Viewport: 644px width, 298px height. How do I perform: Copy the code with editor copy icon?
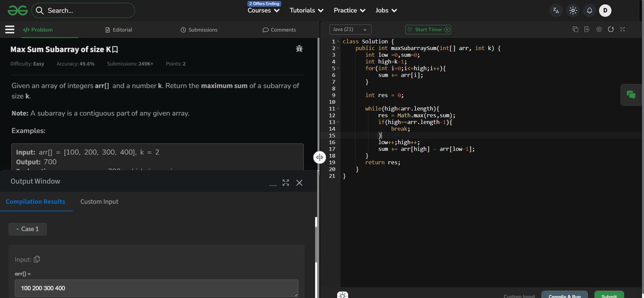pyautogui.click(x=575, y=30)
